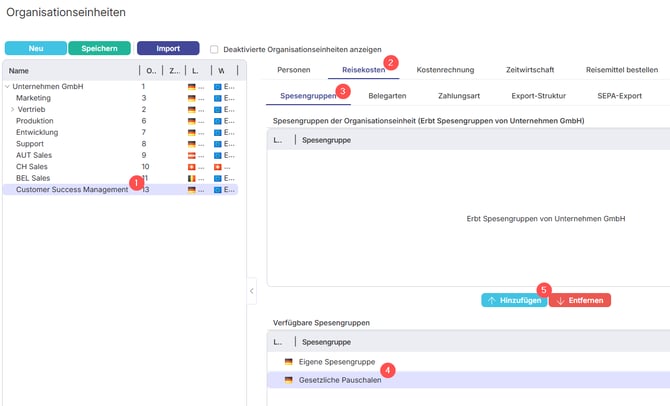Screen dimensions: 670x406
Task: Toggle 'Deaktivierte Organisationseinheiten anzeigen' checkbox
Action: [x=214, y=48]
